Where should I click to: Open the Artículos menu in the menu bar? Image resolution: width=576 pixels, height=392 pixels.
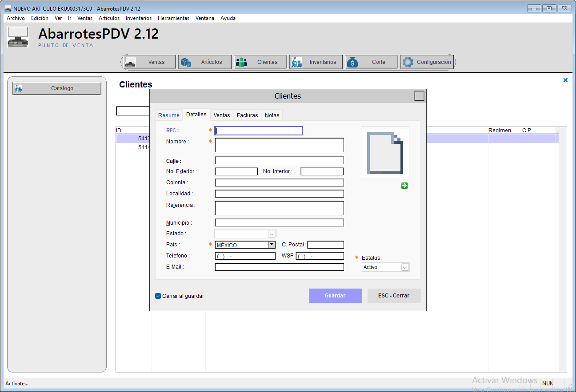(x=109, y=18)
